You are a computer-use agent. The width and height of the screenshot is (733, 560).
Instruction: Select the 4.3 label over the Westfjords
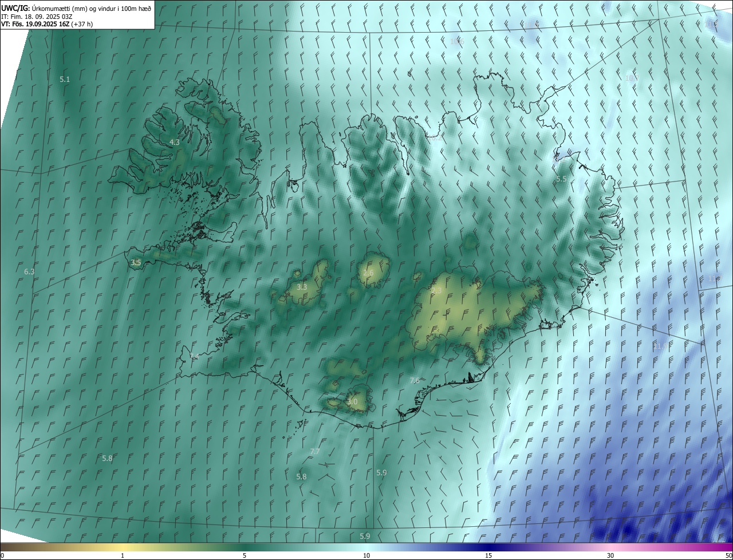[175, 142]
